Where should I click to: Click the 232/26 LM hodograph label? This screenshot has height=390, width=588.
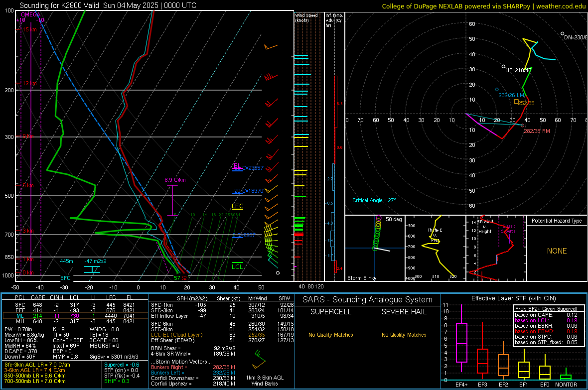click(511, 95)
